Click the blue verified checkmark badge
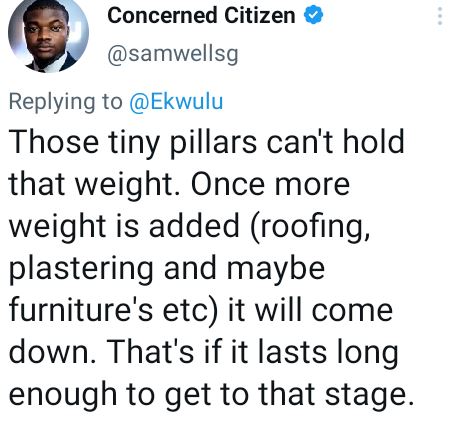This screenshot has width=463, height=424. click(313, 15)
